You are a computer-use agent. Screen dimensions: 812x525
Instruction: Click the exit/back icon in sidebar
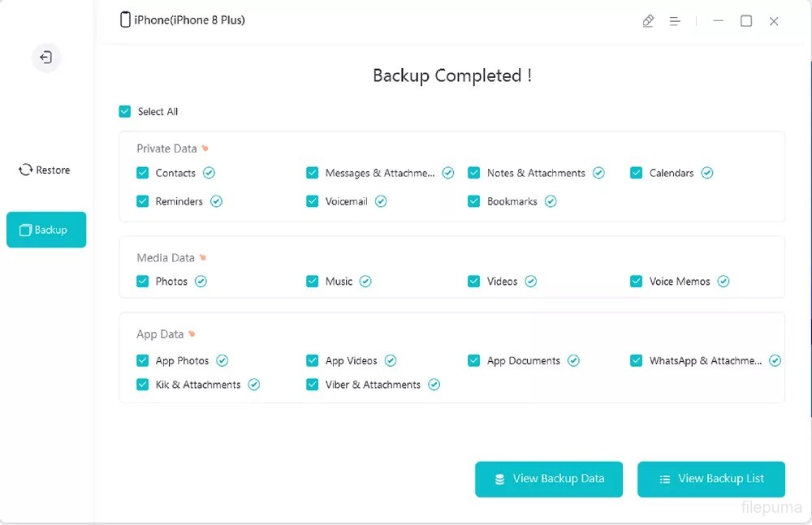[46, 58]
